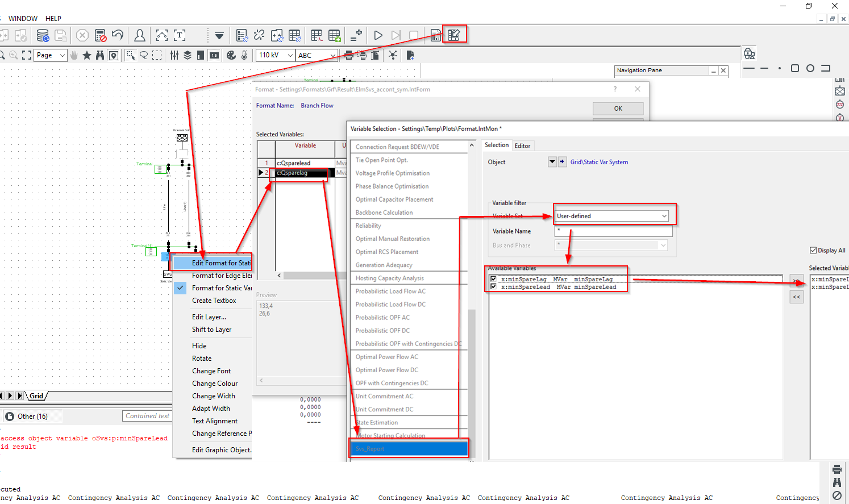849x504 pixels.
Task: Choose Edit Format for Static Var
Action: tap(213, 263)
